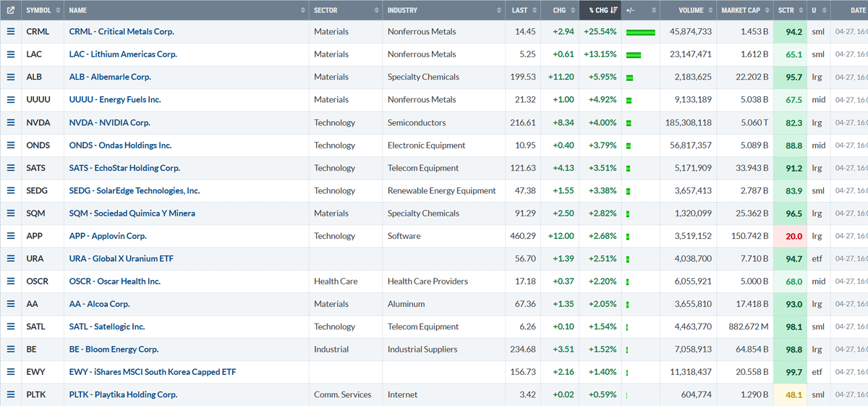Screen dimensions: 868x406
Task: Open the row menu icon for PLTK
Action: 11,394
